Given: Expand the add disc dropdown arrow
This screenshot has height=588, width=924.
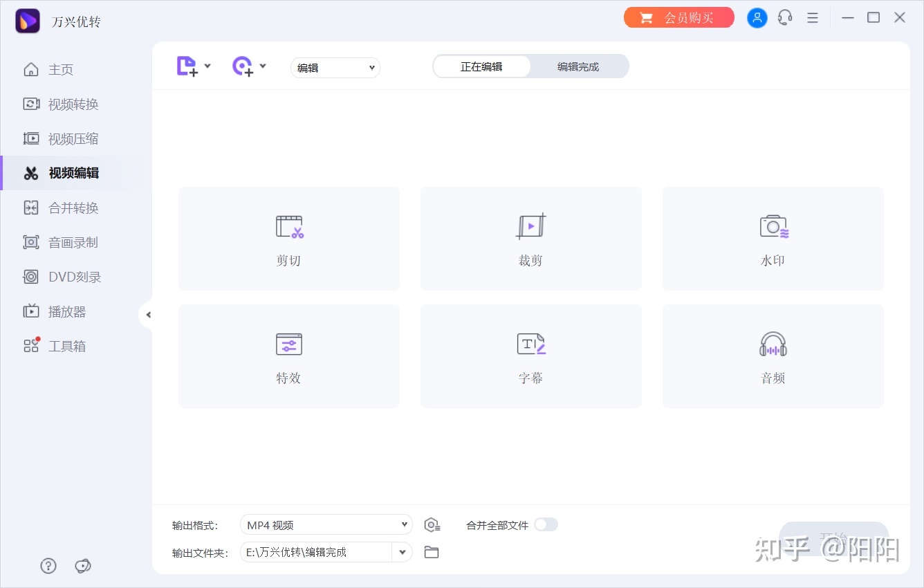Looking at the screenshot, I should [263, 66].
